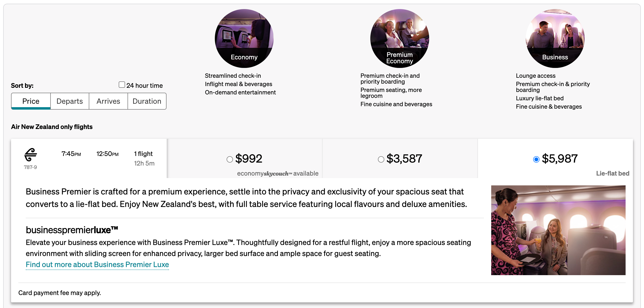Sort flights by Duration
This screenshot has width=644, height=308.
(147, 101)
